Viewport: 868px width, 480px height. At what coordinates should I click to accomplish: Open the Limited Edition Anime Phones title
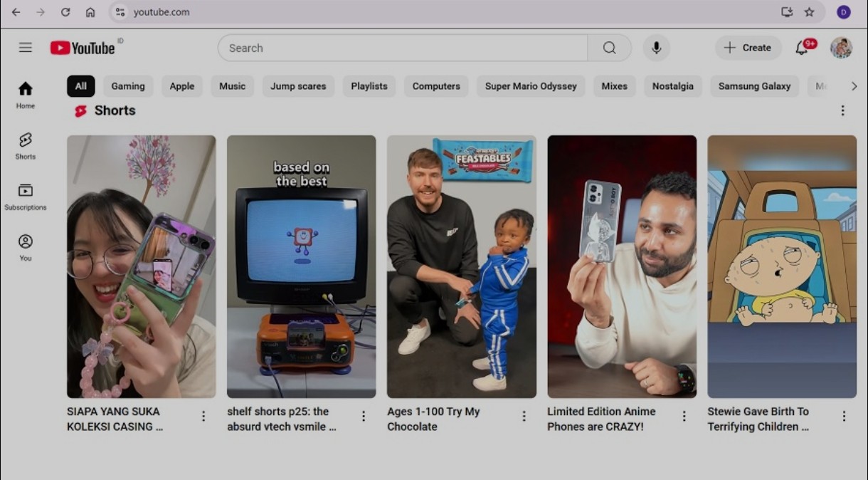(601, 419)
